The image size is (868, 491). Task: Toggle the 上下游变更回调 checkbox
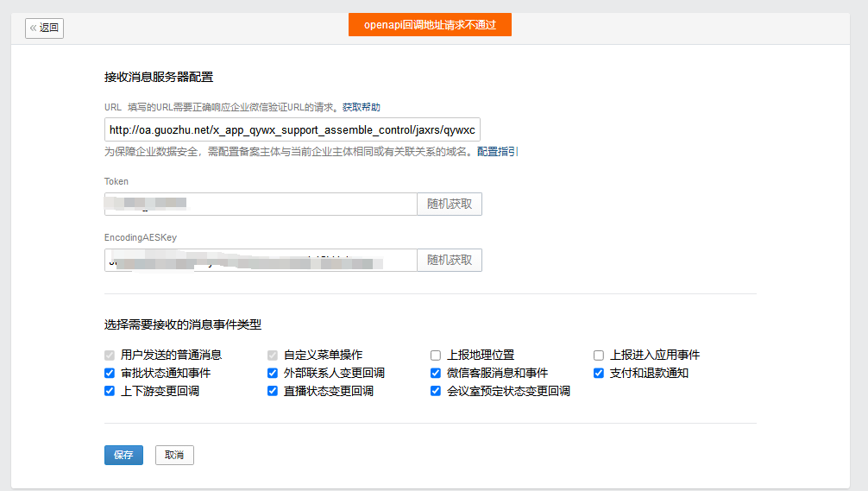click(110, 391)
